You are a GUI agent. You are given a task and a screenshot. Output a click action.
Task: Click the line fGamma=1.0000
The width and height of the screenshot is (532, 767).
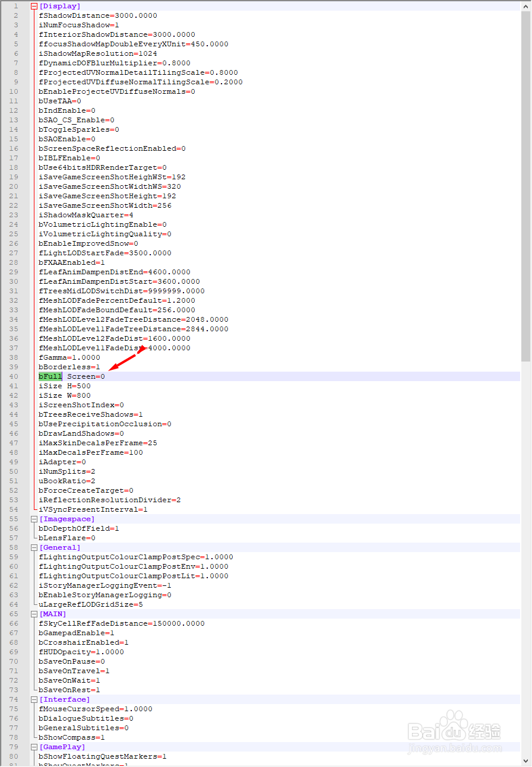click(69, 357)
